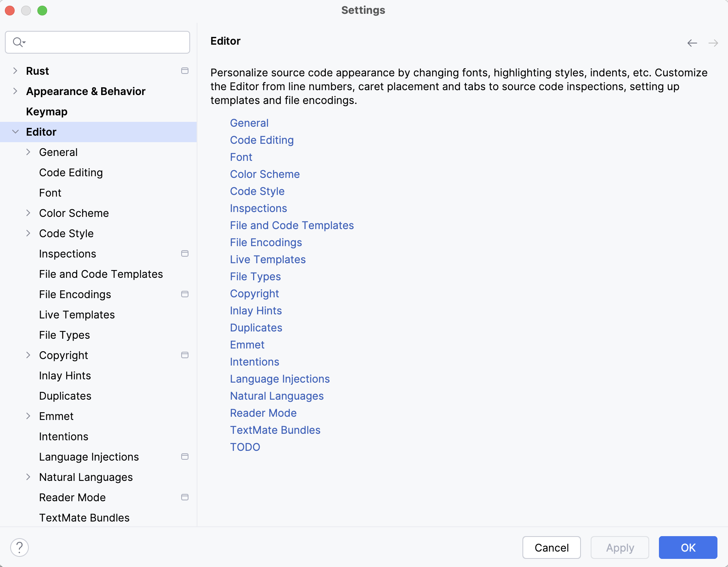
Task: Collapse the Editor tree node
Action: (15, 132)
